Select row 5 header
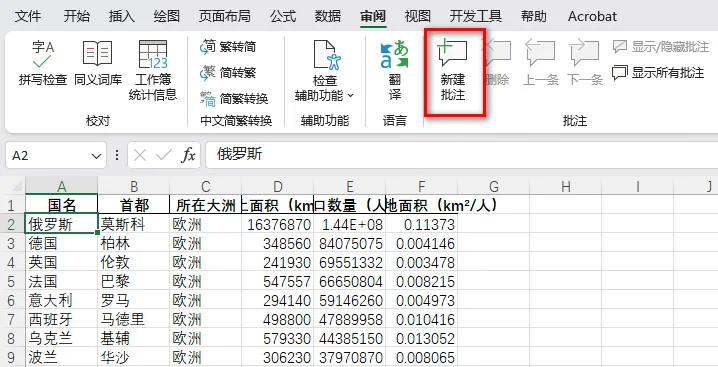The width and height of the screenshot is (718, 367). pos(11,281)
